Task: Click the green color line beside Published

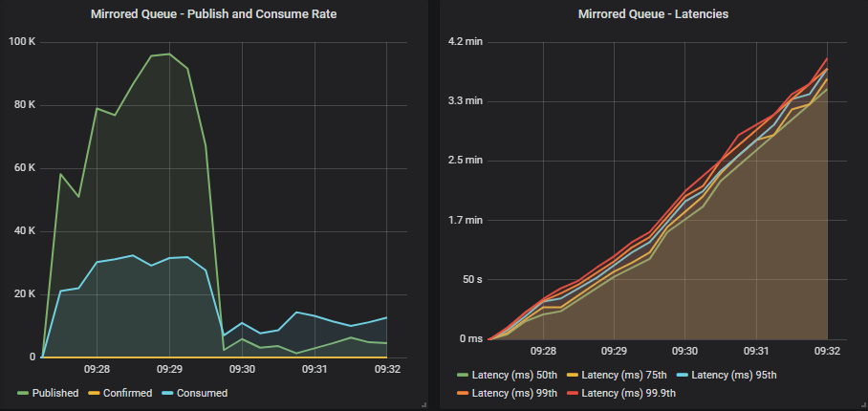Action: [x=23, y=393]
